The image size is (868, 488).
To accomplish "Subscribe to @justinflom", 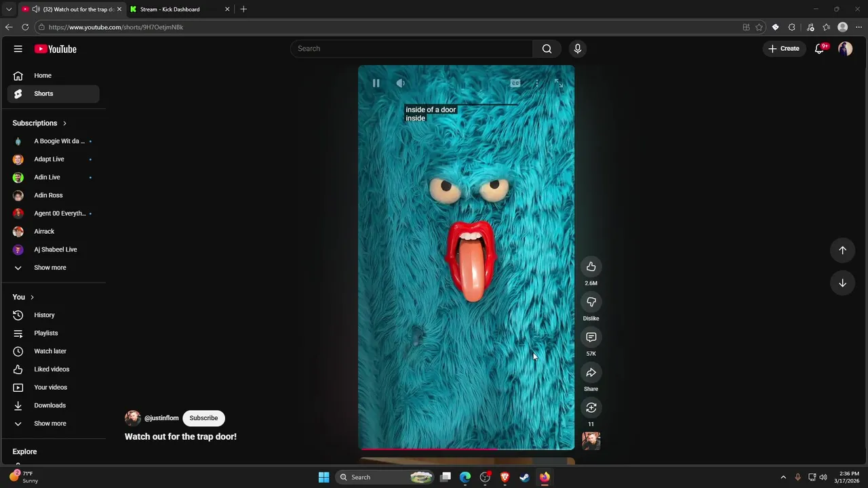I will click(203, 418).
